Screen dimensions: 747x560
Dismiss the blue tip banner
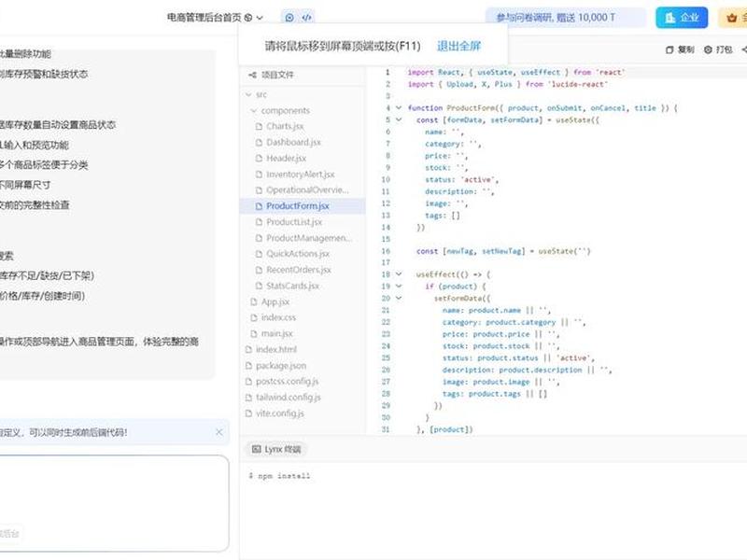[x=219, y=432]
